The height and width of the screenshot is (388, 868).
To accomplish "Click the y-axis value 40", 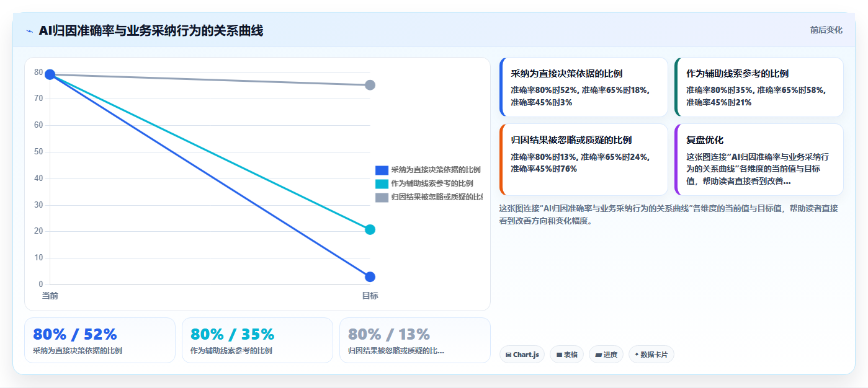I will pos(38,179).
